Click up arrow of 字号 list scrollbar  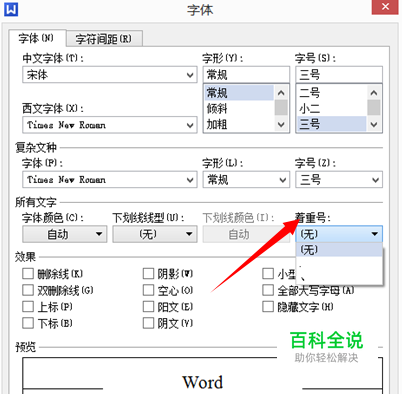(374, 93)
